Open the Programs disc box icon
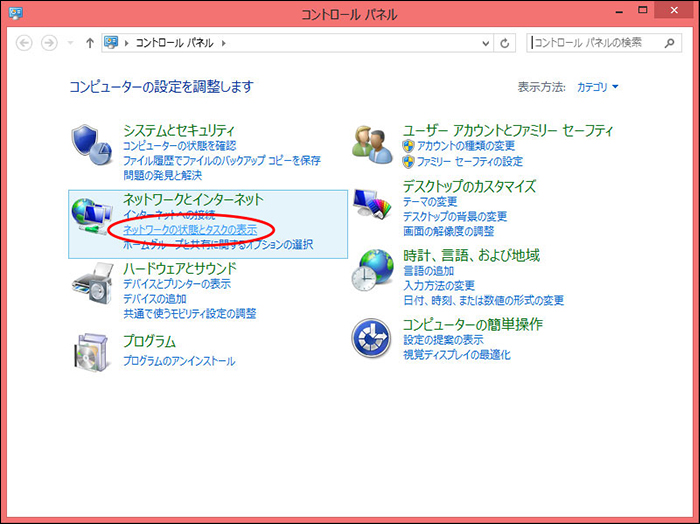The width and height of the screenshot is (700, 524). pyautogui.click(x=92, y=352)
